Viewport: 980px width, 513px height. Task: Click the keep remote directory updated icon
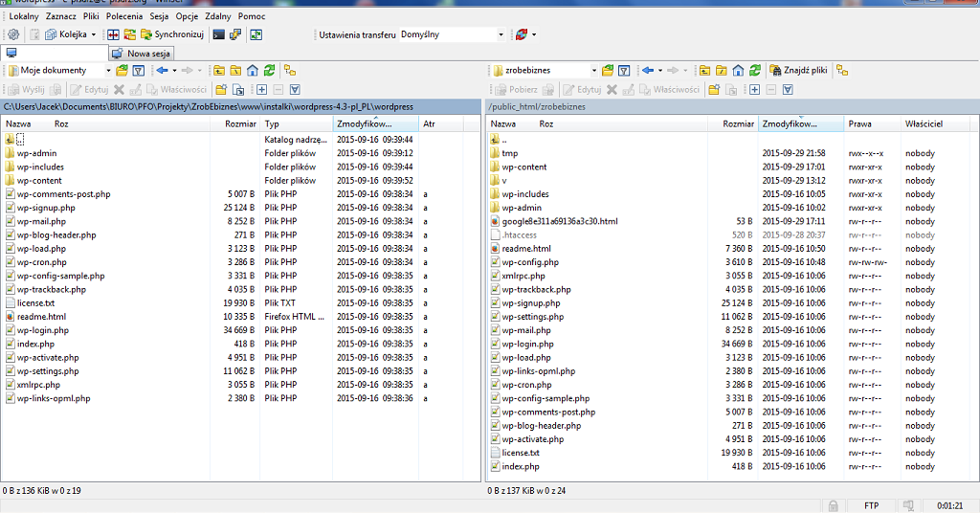click(x=256, y=34)
